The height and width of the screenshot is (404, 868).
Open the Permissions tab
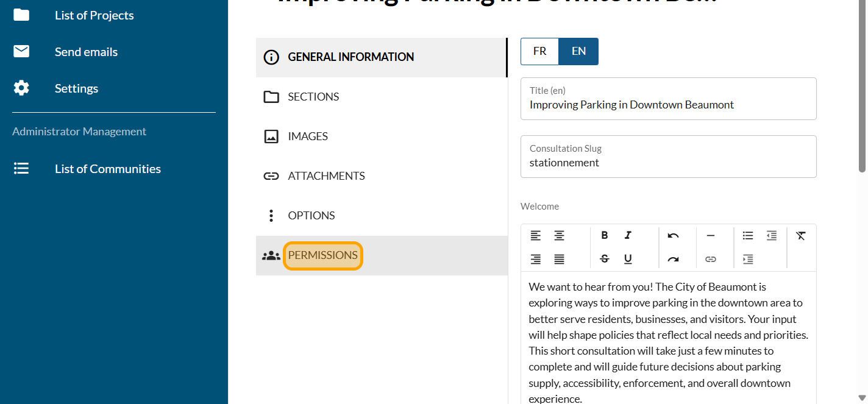pyautogui.click(x=322, y=255)
